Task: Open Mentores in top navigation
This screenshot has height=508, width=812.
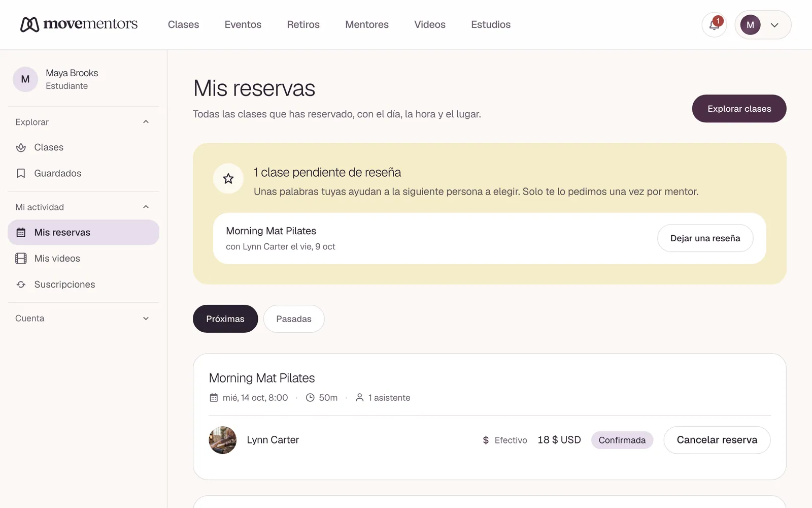Action: click(367, 24)
